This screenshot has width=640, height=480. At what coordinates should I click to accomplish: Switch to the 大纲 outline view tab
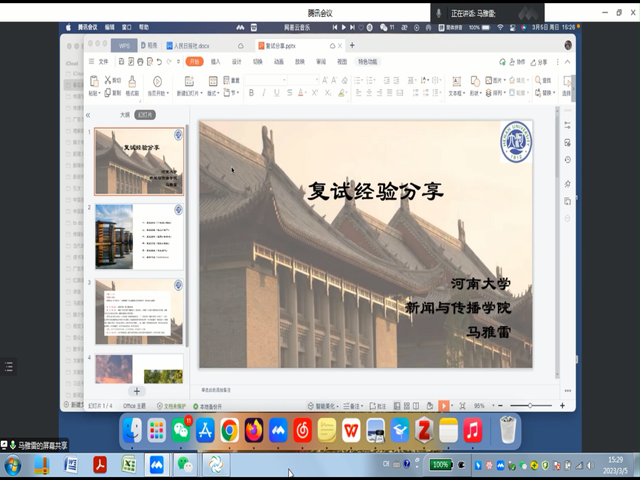coord(124,115)
